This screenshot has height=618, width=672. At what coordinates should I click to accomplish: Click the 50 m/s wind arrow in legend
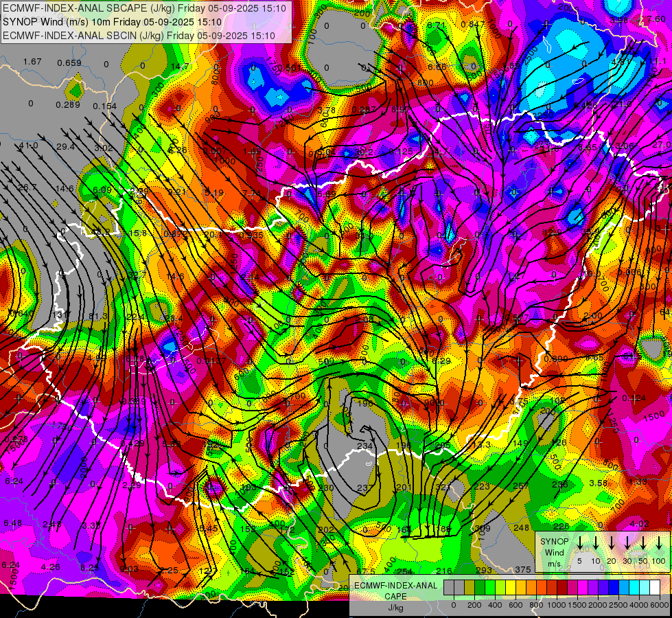tap(643, 543)
